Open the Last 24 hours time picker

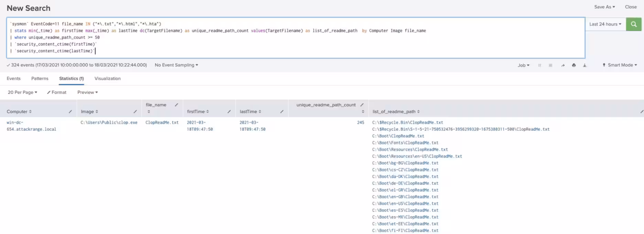[605, 24]
